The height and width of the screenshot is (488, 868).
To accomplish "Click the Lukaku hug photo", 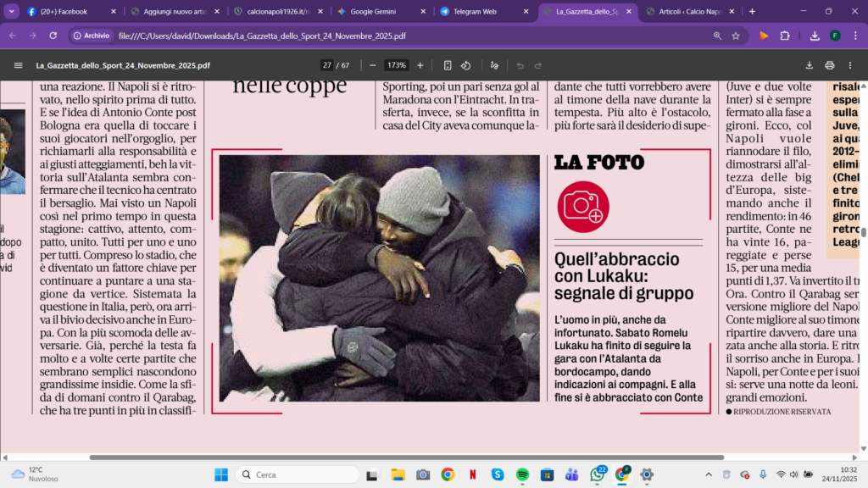I will pyautogui.click(x=379, y=278).
